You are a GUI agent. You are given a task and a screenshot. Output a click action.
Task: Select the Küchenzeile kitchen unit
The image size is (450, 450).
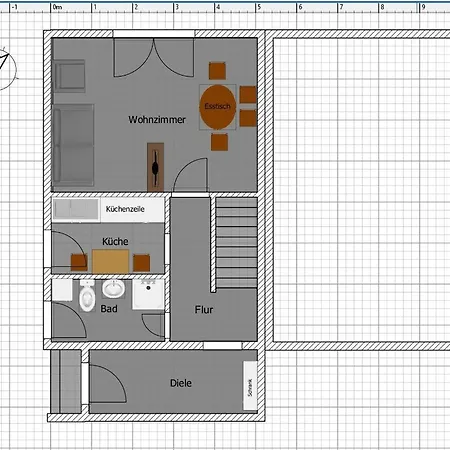pyautogui.click(x=108, y=210)
